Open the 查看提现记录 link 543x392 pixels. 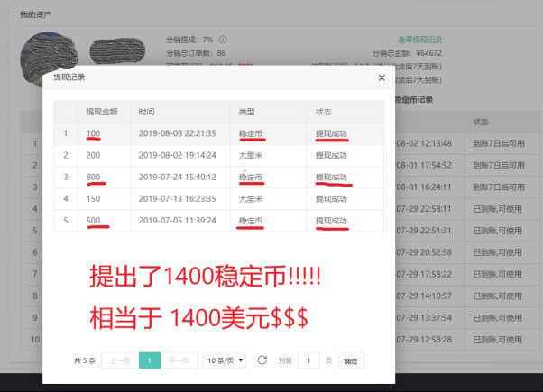point(419,40)
